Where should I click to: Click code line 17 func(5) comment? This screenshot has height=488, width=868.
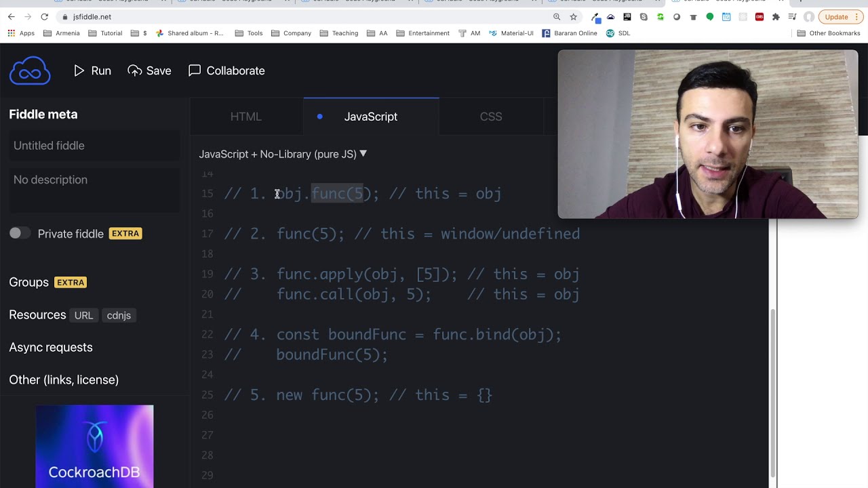pyautogui.click(x=402, y=234)
